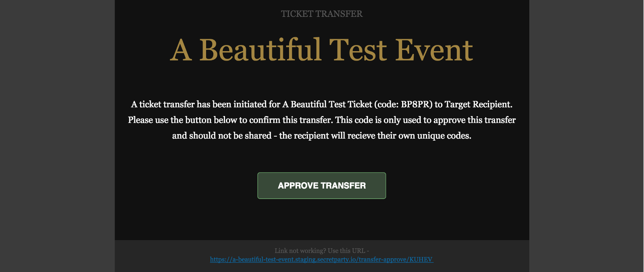Click 'KUHEV' at the URL's end

pos(421,260)
